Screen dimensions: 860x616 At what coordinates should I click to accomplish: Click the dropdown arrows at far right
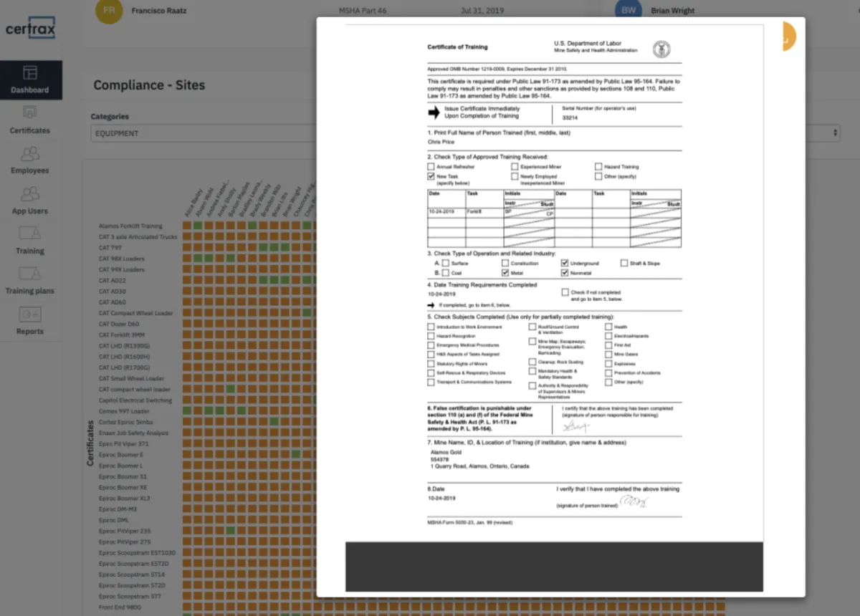tap(835, 133)
